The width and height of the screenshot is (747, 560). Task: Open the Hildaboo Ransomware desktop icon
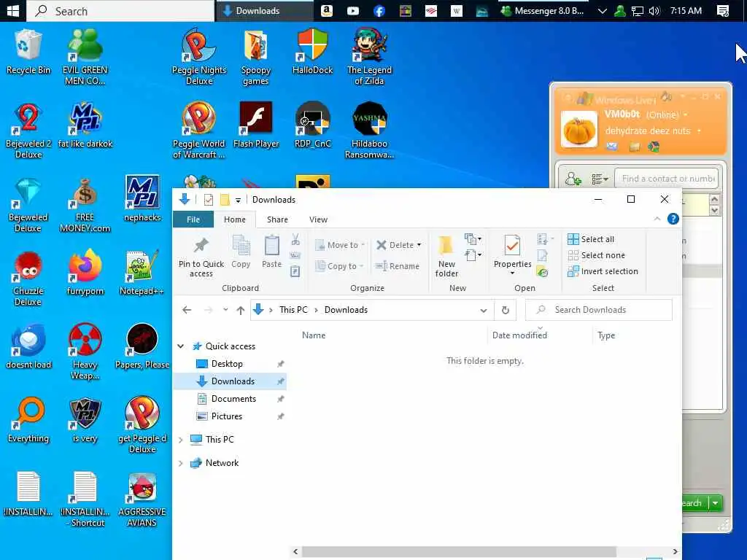pos(369,130)
